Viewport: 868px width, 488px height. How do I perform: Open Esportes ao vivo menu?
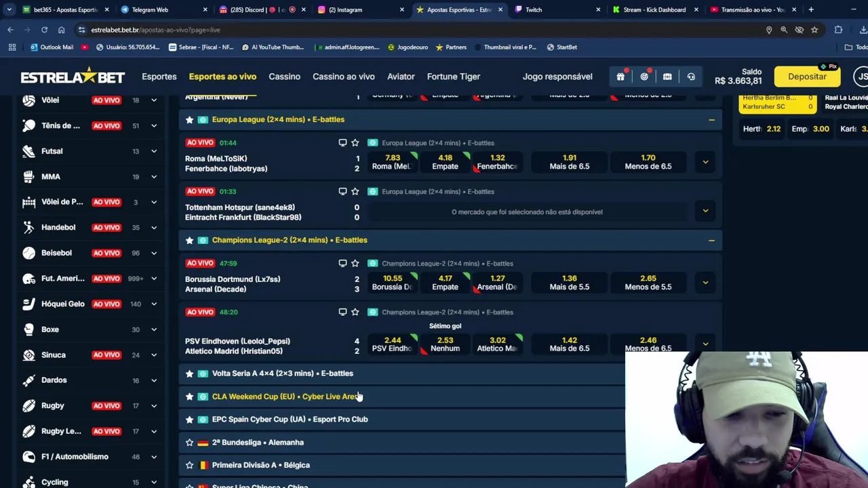(x=222, y=77)
